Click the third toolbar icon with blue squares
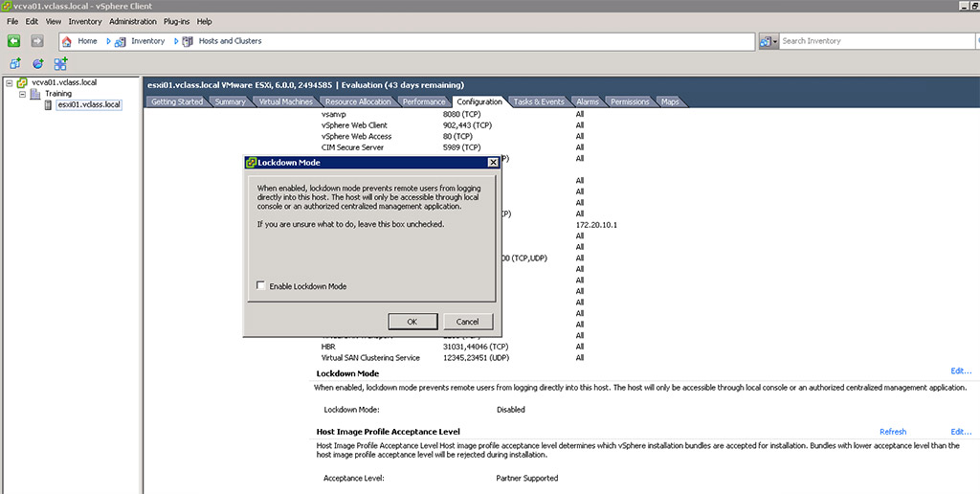The width and height of the screenshot is (980, 494). click(60, 63)
